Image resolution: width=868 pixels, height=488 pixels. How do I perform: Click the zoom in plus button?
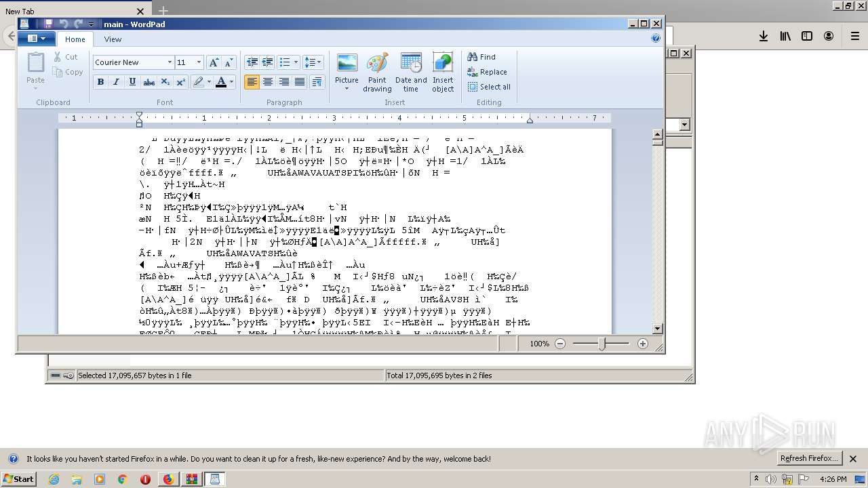tap(643, 344)
